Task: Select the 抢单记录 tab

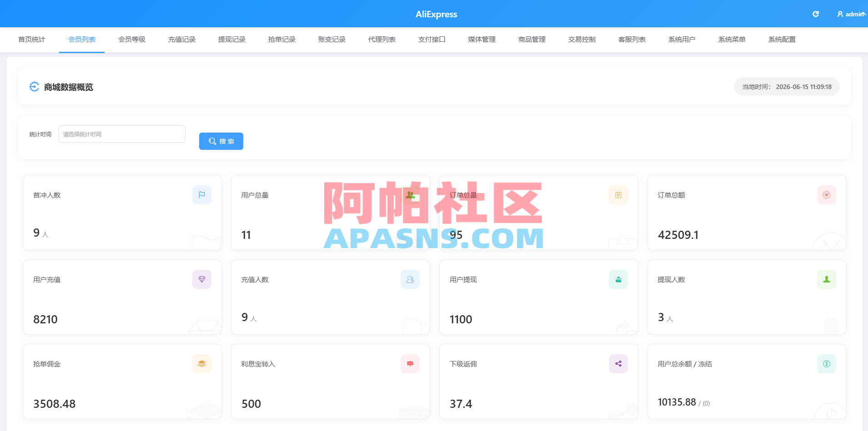Action: click(x=282, y=40)
